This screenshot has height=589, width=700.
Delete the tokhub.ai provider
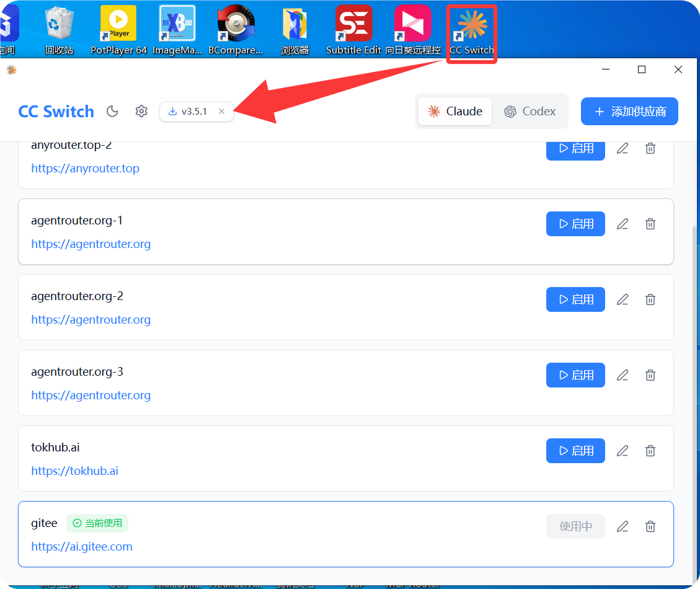[x=650, y=451]
